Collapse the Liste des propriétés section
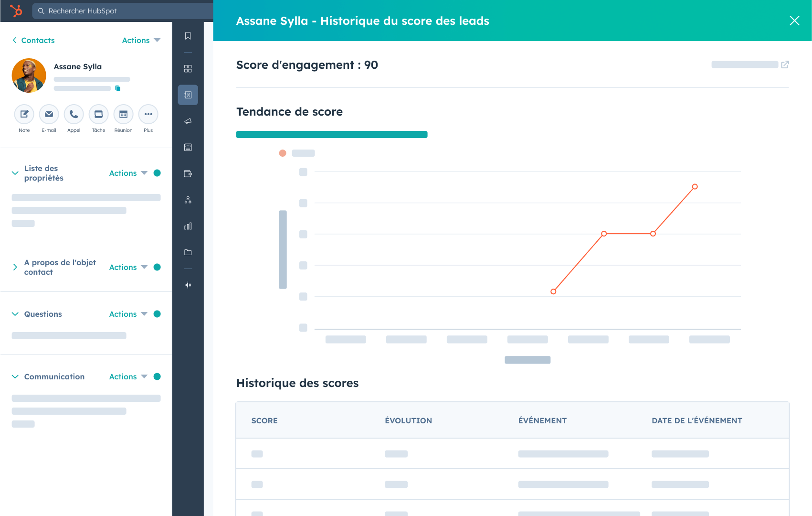 pyautogui.click(x=15, y=173)
